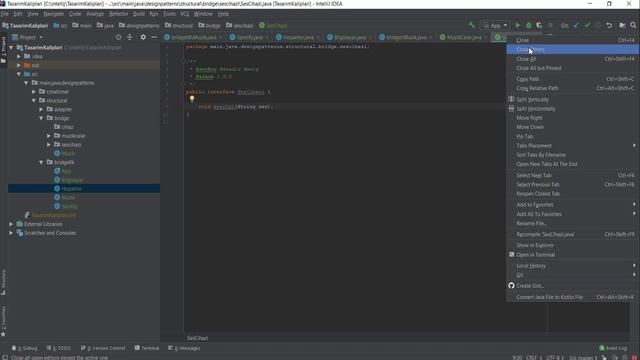Expand External Libraries node

coord(11,224)
